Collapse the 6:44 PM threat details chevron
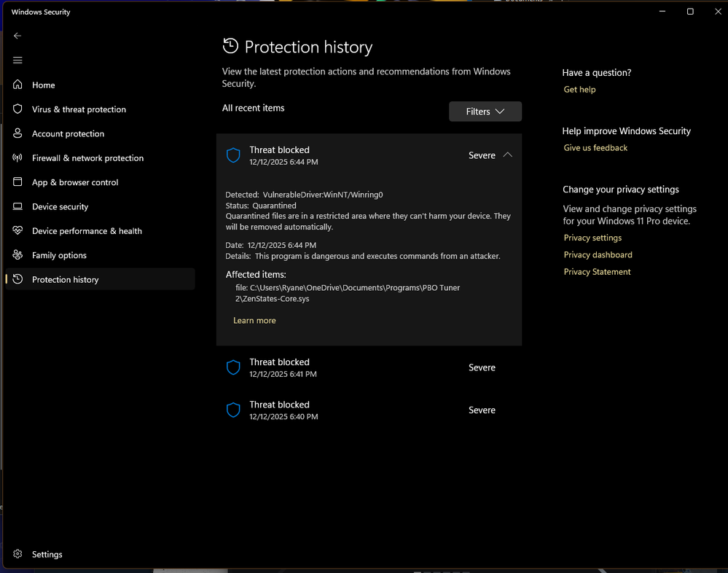Image resolution: width=728 pixels, height=573 pixels. pyautogui.click(x=508, y=155)
